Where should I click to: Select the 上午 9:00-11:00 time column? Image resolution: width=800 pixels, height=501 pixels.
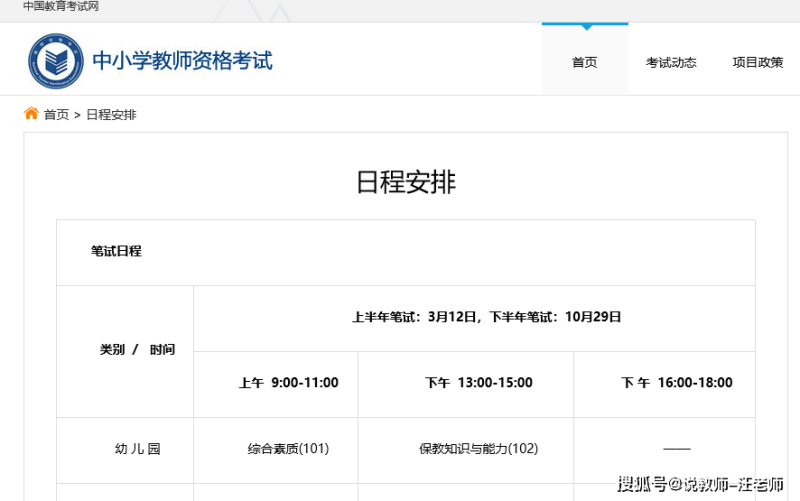tap(288, 383)
